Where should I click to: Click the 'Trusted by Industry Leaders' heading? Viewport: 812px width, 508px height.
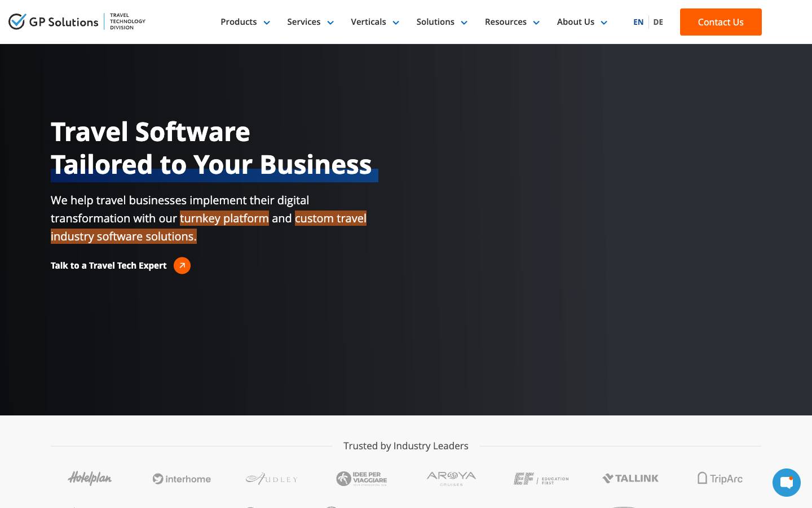(x=406, y=446)
